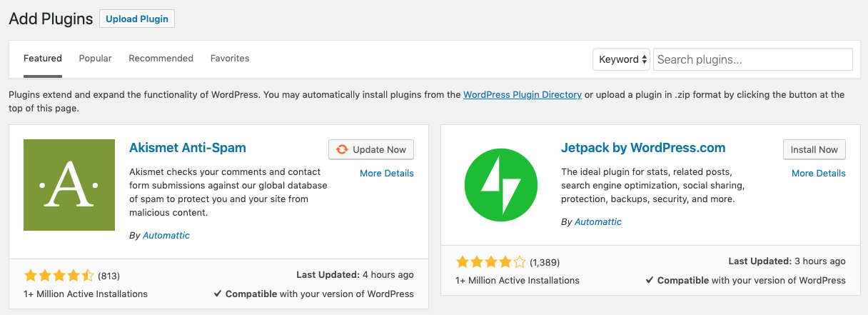Viewport: 868px width, 315px height.
Task: Open the Keyword search type dropdown
Action: pyautogui.click(x=622, y=59)
